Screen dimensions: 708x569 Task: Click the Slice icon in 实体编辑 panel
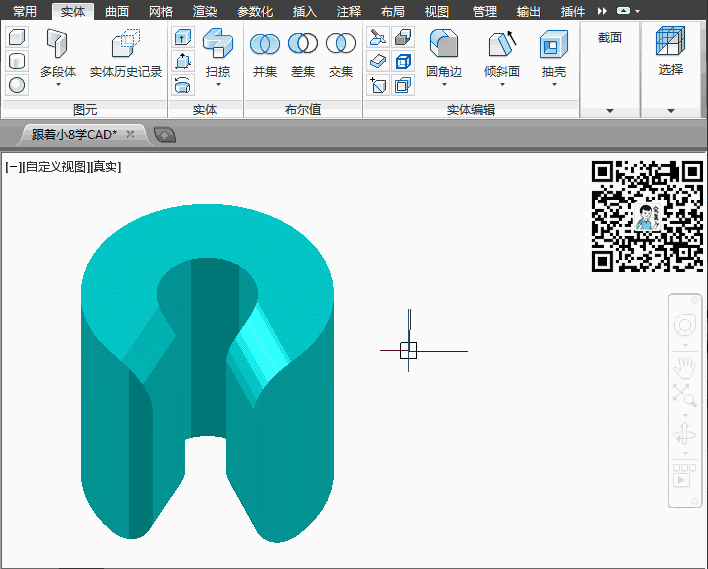pos(378,37)
